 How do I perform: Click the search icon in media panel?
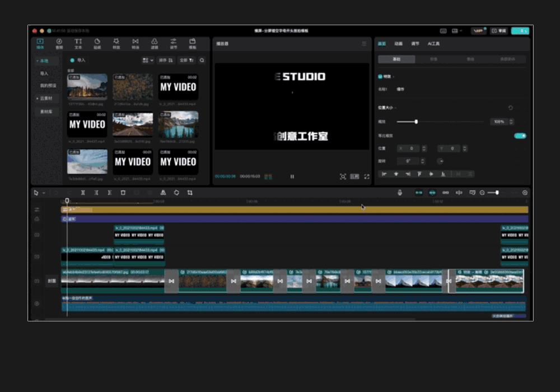pyautogui.click(x=202, y=60)
